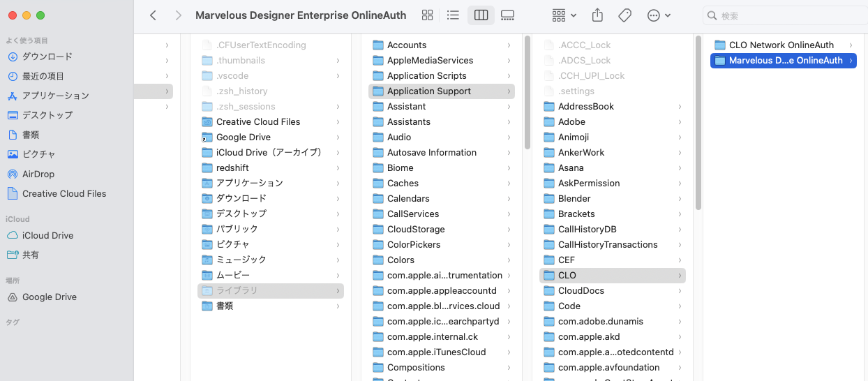
Task: Select the パブリック folder
Action: coord(271,229)
